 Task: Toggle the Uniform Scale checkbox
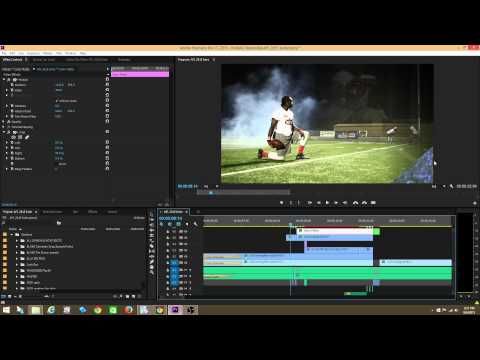point(57,101)
